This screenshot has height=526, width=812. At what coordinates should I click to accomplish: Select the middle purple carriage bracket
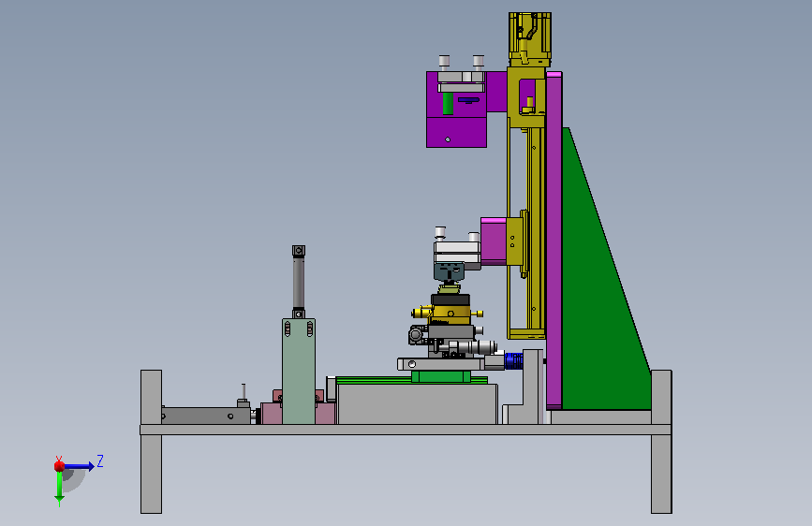[x=494, y=241]
